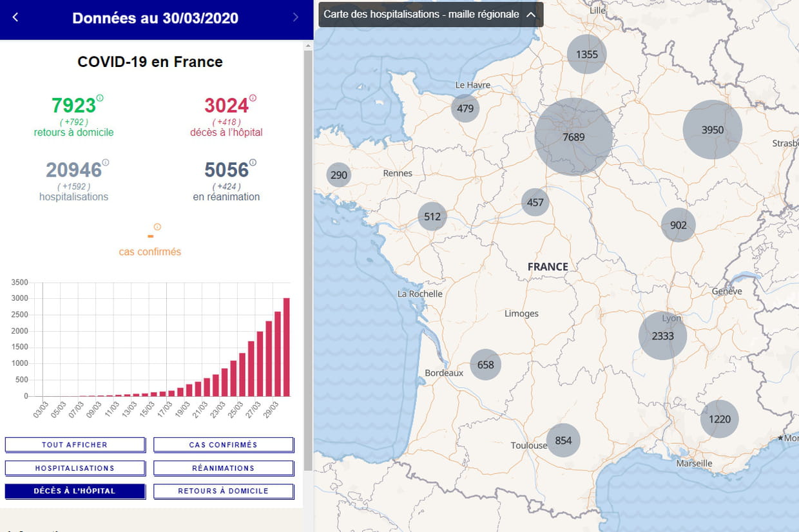Click info icon next to 7923 retours
This screenshot has height=532, width=799.
100,98
